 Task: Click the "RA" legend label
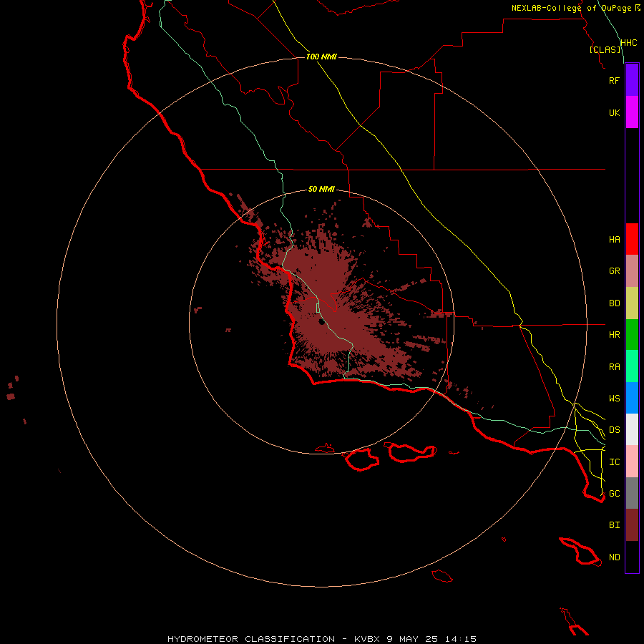point(614,366)
